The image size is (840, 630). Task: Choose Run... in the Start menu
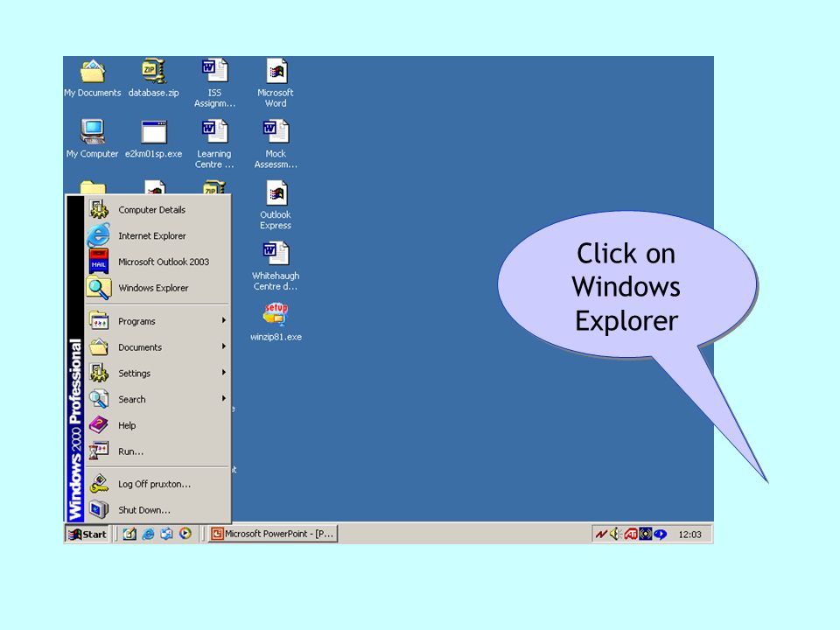pyautogui.click(x=157, y=451)
